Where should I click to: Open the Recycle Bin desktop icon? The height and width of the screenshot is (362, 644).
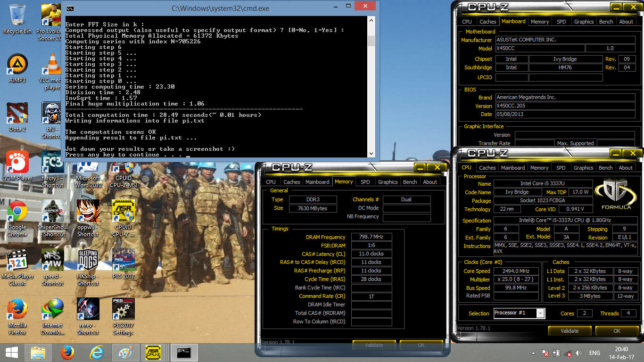17,19
